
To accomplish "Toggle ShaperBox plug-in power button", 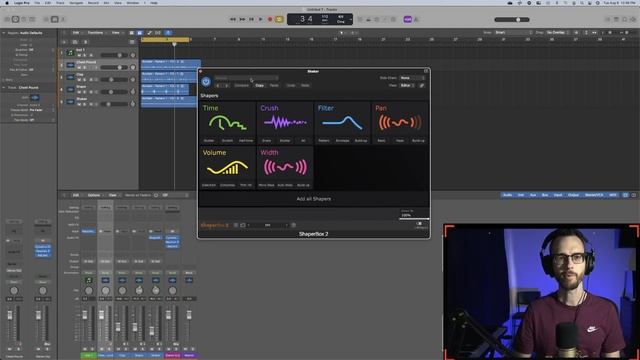I will coord(206,81).
